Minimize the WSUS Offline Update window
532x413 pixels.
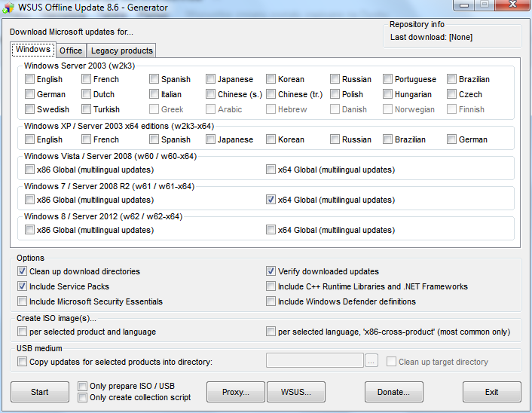pos(464,5)
